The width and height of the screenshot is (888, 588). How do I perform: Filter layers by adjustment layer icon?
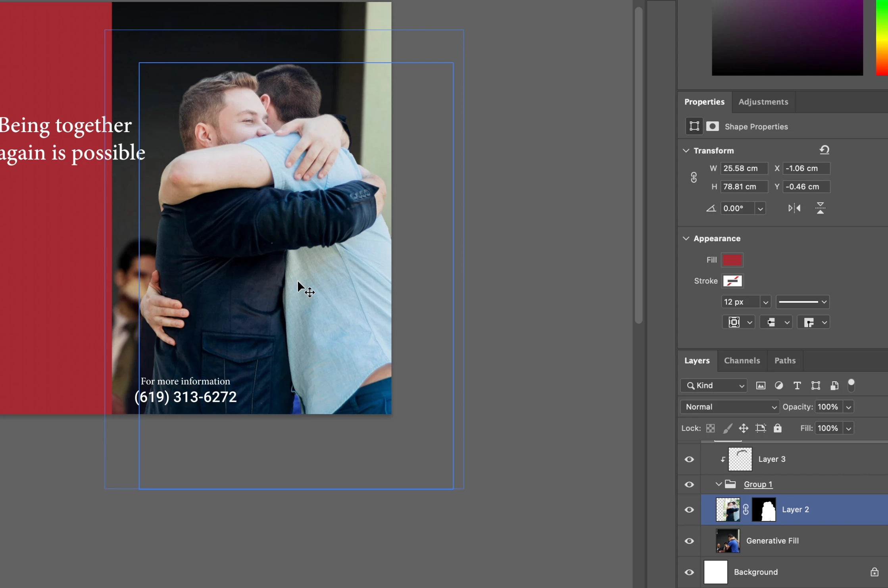coord(778,386)
